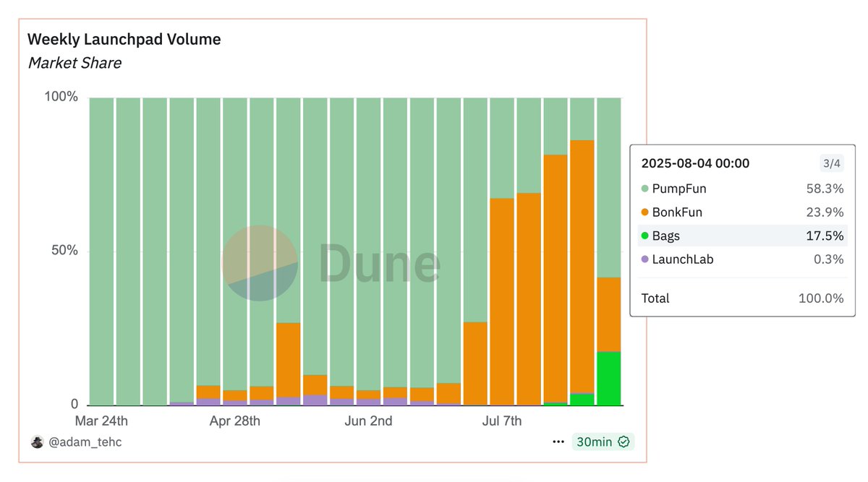Click the 58.3% PumpFun value
Viewport: 868px width, 482px height.
[x=825, y=189]
